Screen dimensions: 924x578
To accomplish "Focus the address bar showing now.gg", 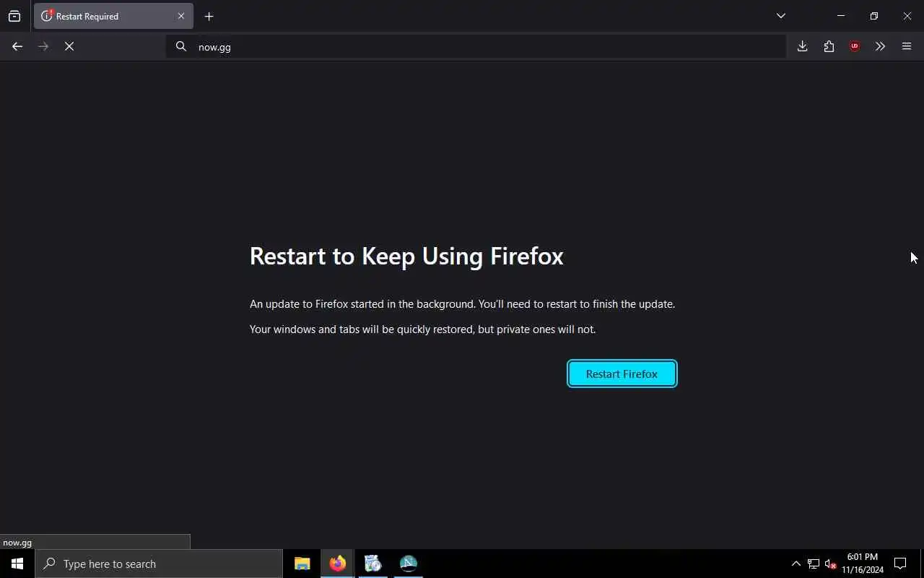I will pos(476,46).
